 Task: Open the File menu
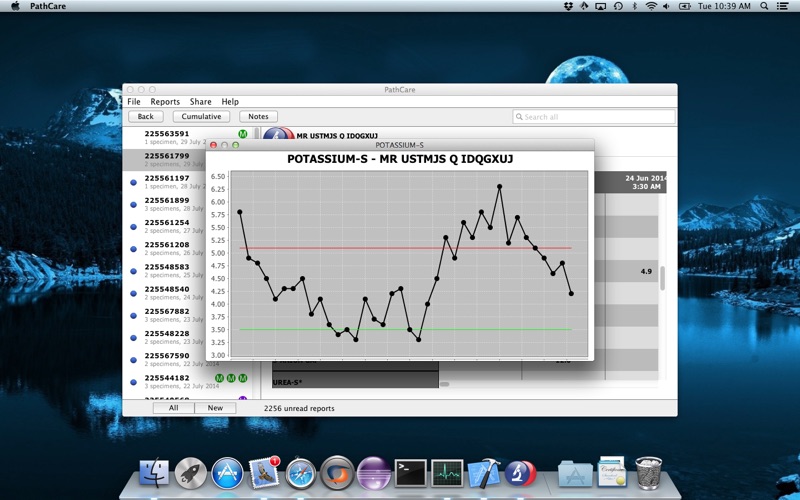(x=134, y=102)
